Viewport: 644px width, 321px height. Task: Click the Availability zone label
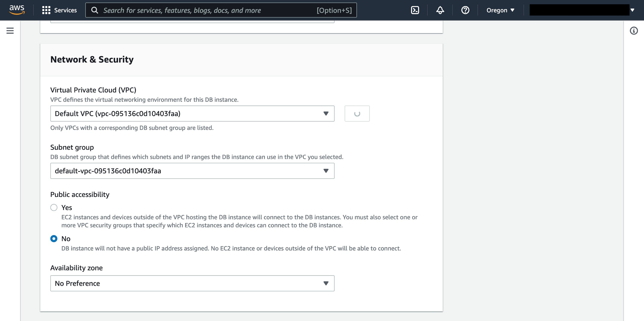point(76,268)
